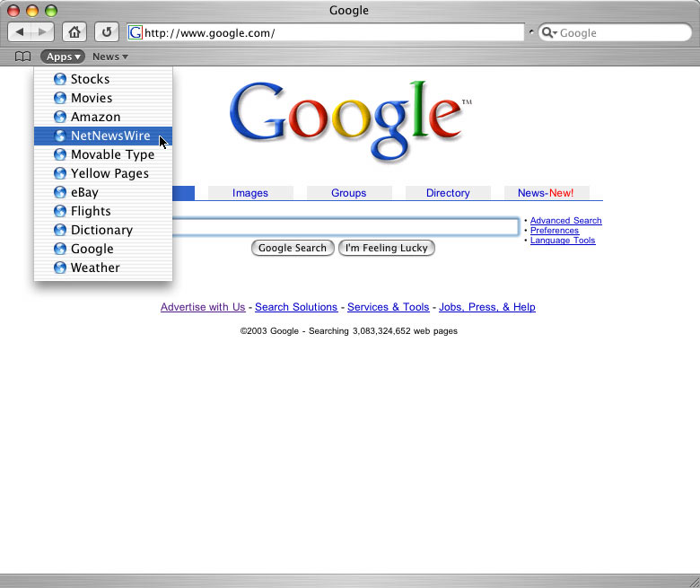Click the Google favicon in the address bar

(x=136, y=33)
